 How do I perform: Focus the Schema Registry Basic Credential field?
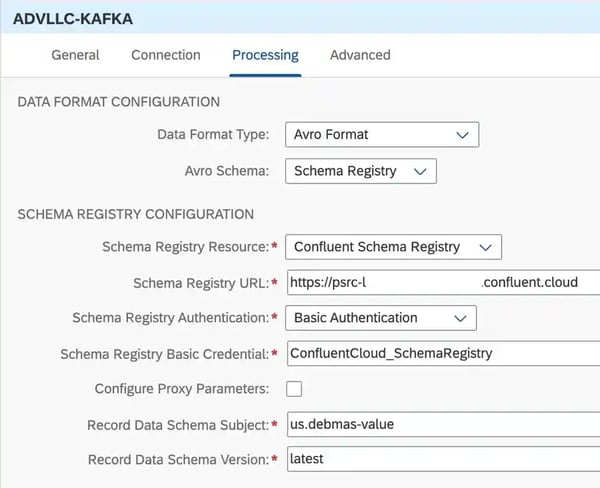click(440, 353)
